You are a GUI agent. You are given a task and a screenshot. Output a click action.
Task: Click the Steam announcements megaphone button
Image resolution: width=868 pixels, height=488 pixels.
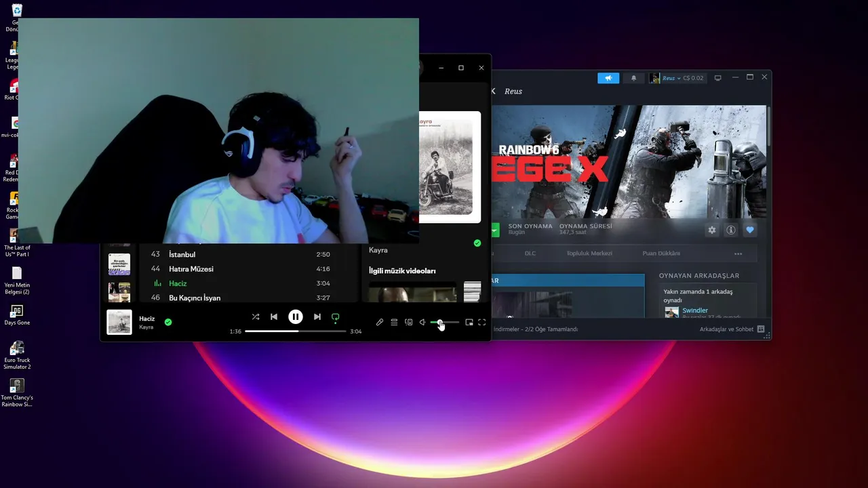(608, 78)
